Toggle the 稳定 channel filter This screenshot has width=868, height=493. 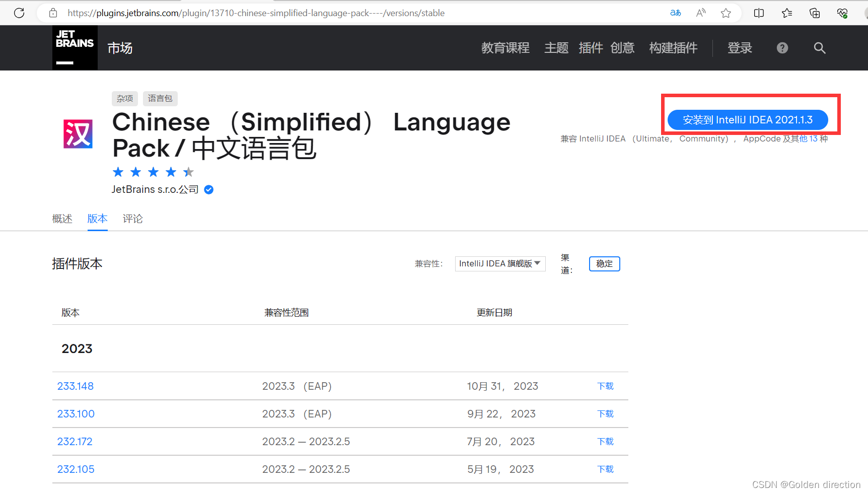click(604, 263)
